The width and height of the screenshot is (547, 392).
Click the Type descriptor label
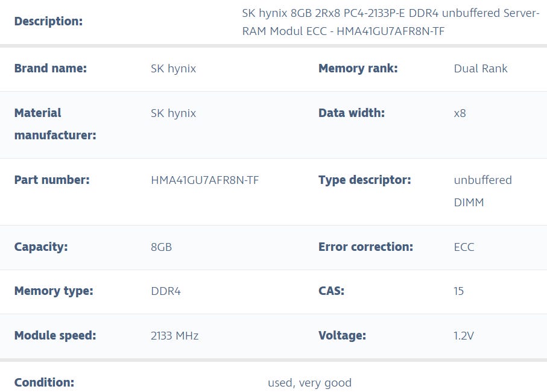pos(364,180)
